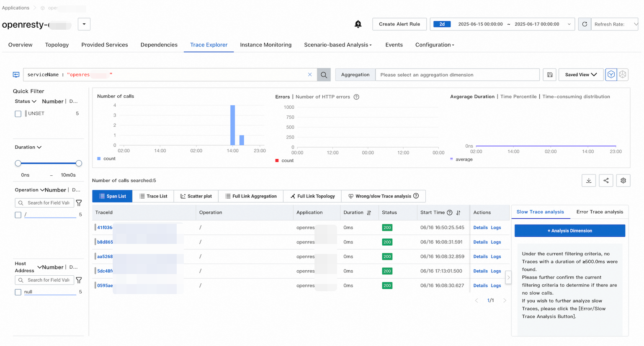The width and height of the screenshot is (644, 346).
Task: Click the share icon button
Action: (x=606, y=181)
